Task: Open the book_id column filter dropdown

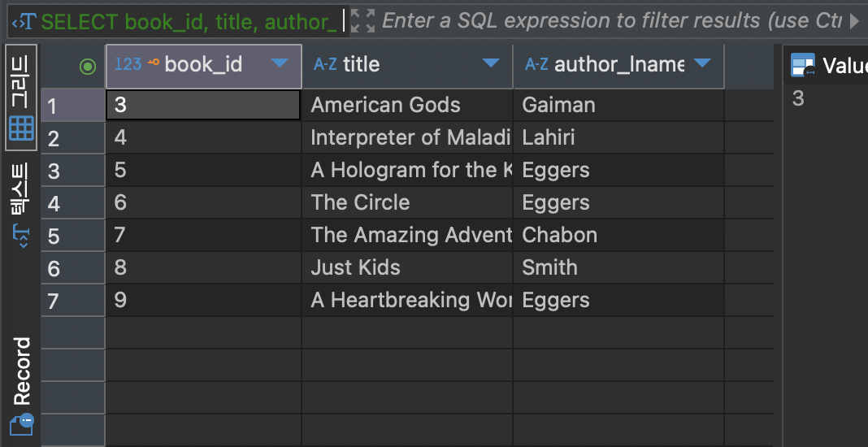Action: click(280, 63)
